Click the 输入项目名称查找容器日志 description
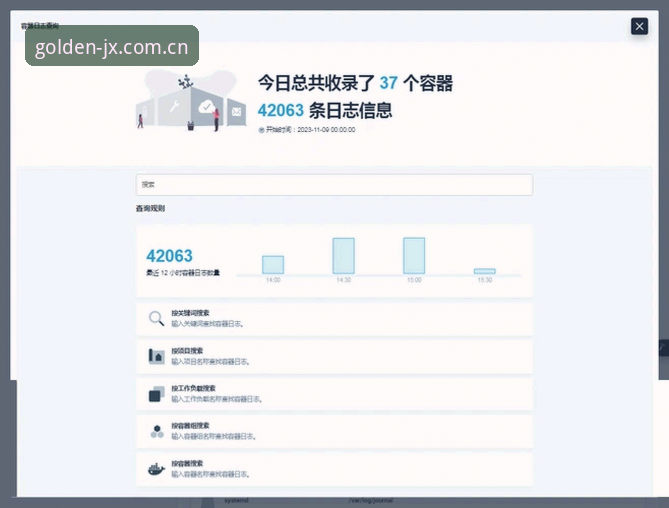669x508 pixels. [211, 362]
